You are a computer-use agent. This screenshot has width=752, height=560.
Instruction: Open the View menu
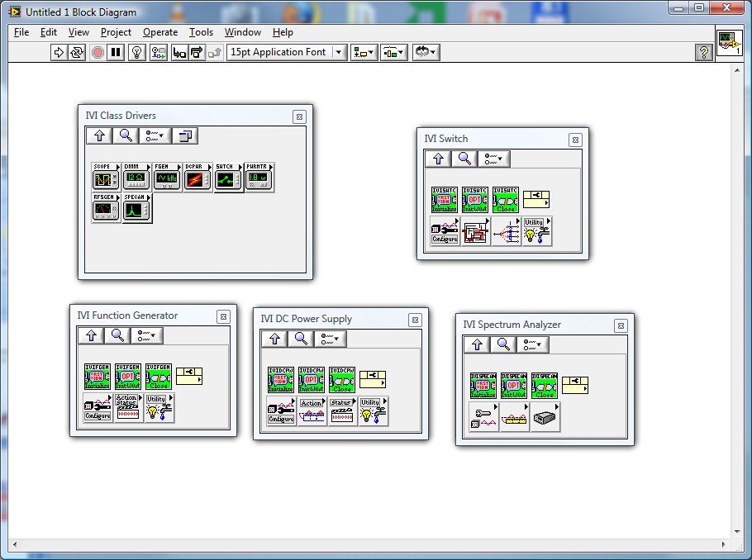79,32
